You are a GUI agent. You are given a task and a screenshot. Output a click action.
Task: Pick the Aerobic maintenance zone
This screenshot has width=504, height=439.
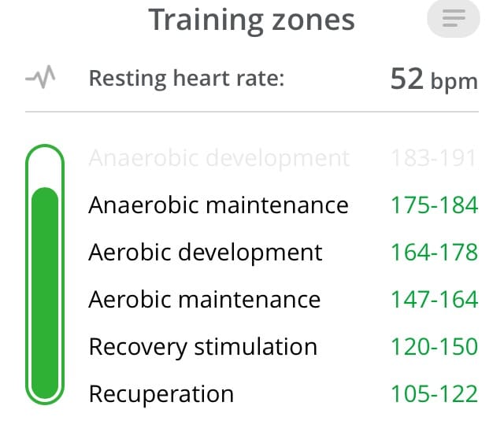click(x=205, y=300)
